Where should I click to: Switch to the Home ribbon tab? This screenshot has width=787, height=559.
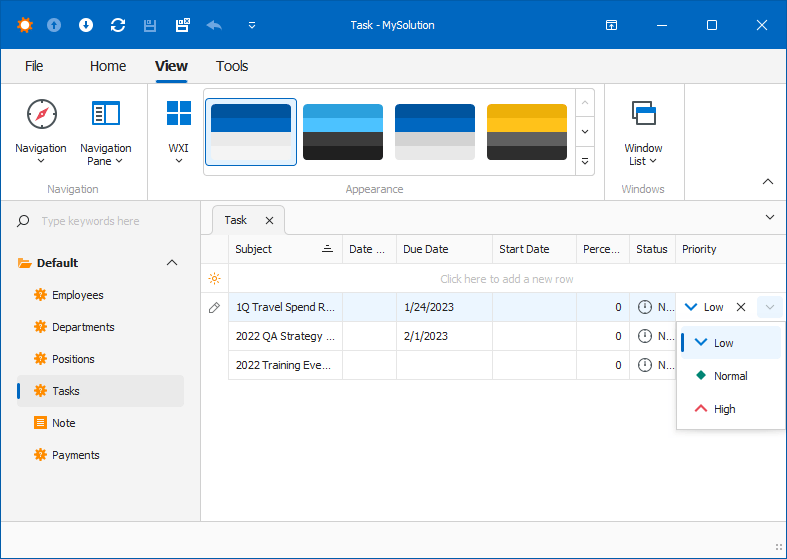click(108, 66)
